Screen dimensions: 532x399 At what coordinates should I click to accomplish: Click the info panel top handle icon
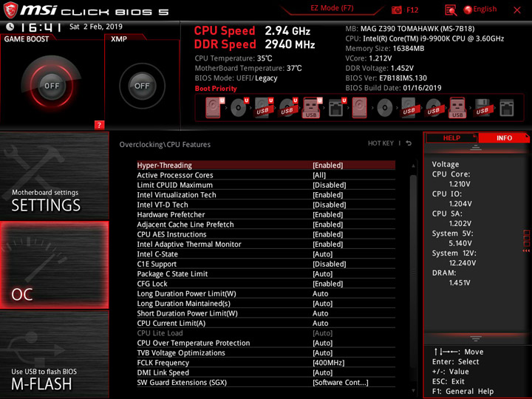(x=476, y=148)
